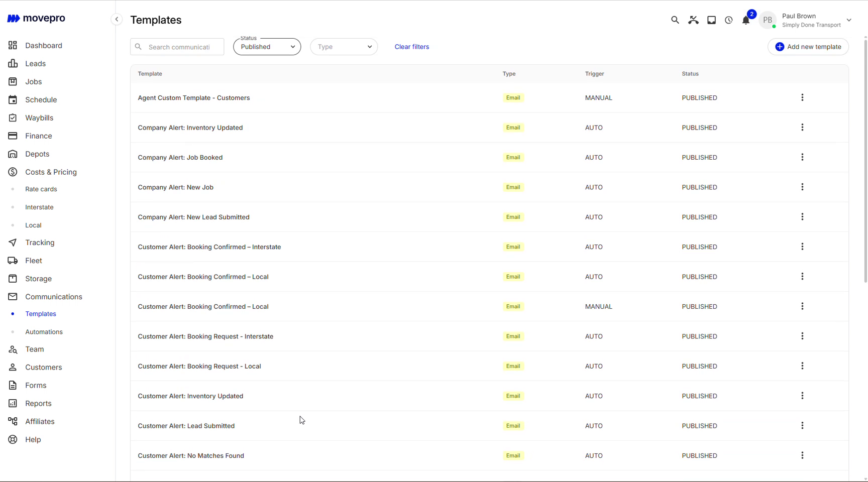Open the Type filter dropdown

coord(344,47)
